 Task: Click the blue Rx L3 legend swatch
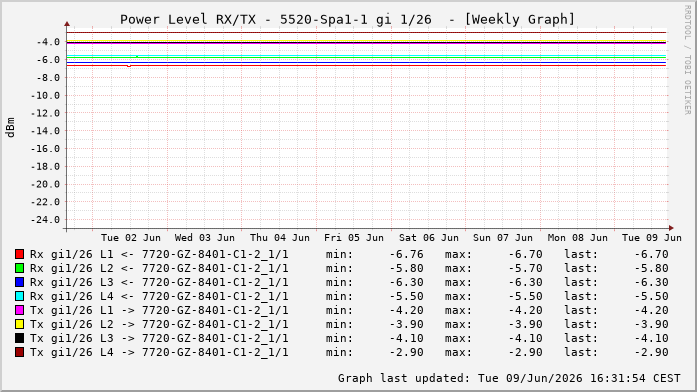coord(19,282)
